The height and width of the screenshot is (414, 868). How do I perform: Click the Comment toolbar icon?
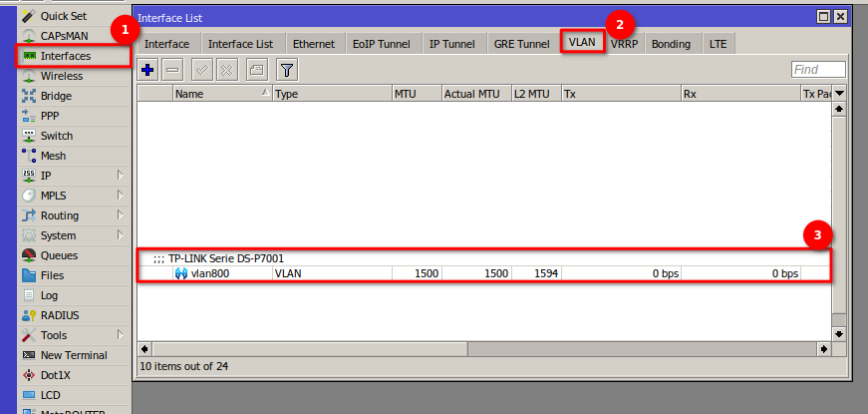[255, 70]
